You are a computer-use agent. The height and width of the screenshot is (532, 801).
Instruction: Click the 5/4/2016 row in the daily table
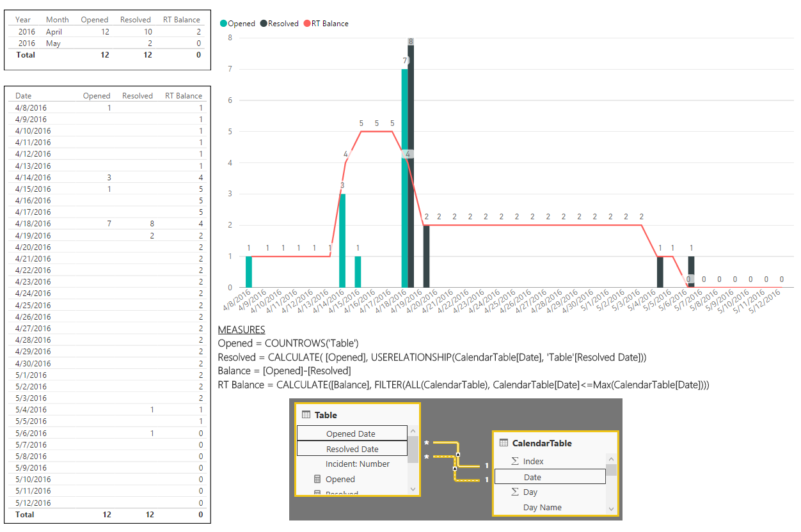coord(108,409)
